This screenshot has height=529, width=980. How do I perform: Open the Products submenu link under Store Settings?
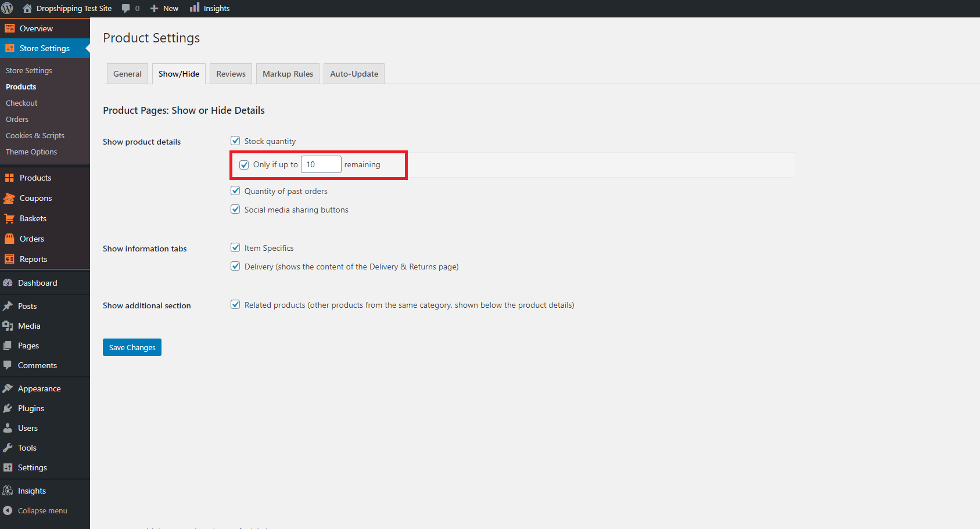(21, 87)
